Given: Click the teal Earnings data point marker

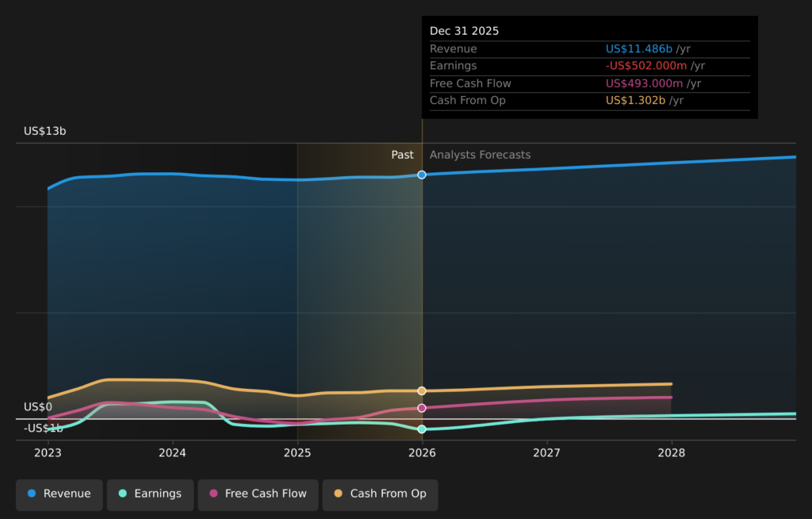Looking at the screenshot, I should tap(422, 429).
